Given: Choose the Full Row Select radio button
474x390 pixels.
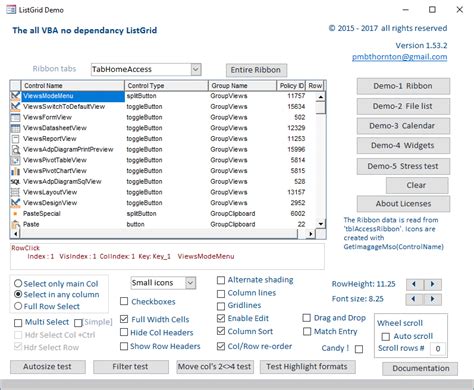Looking at the screenshot, I should pos(18,306).
